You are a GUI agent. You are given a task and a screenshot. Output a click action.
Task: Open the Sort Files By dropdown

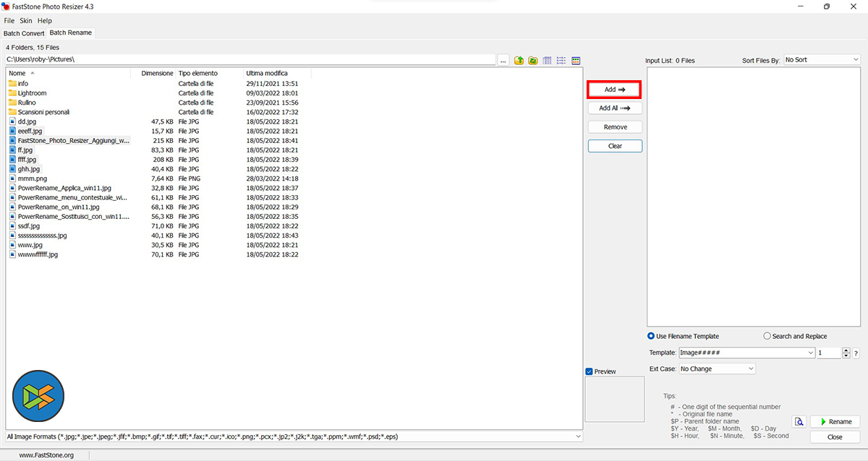pos(821,60)
